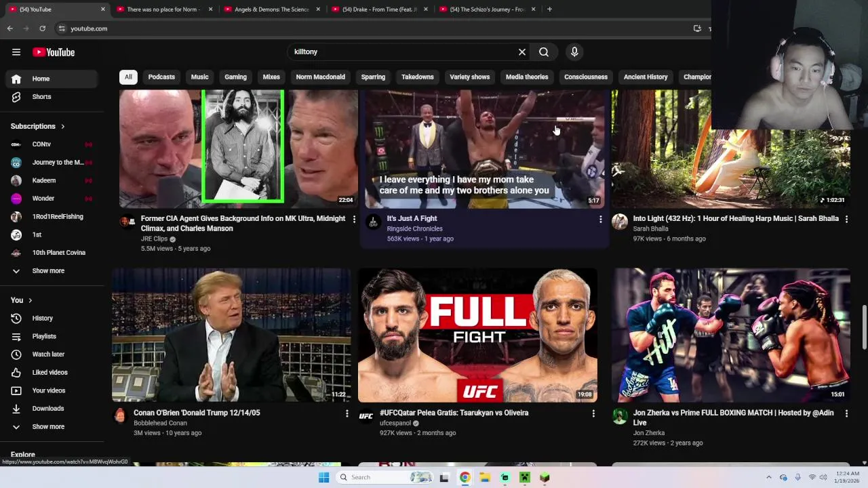Open the Kadeem subscription
Screen dimensions: 868x488
coord(52,180)
